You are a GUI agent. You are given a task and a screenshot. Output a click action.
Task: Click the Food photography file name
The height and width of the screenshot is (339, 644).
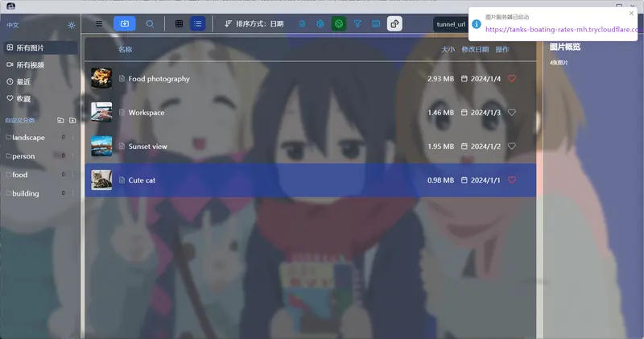pos(159,78)
